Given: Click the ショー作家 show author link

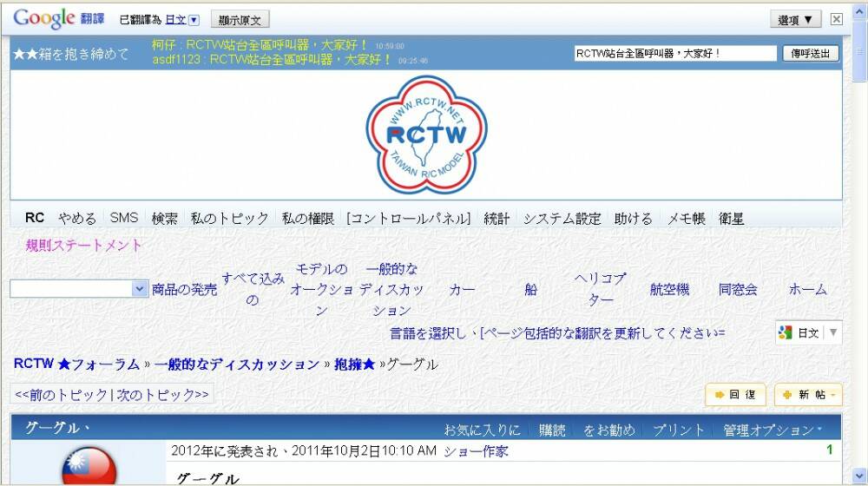Looking at the screenshot, I should coord(476,451).
